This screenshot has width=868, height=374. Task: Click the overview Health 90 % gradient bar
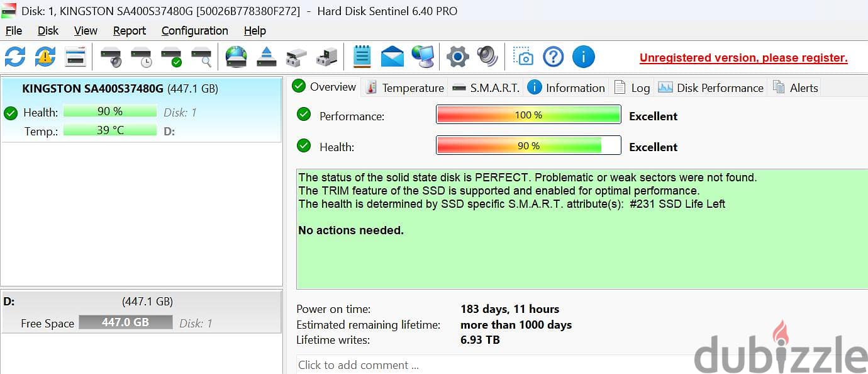click(x=528, y=146)
